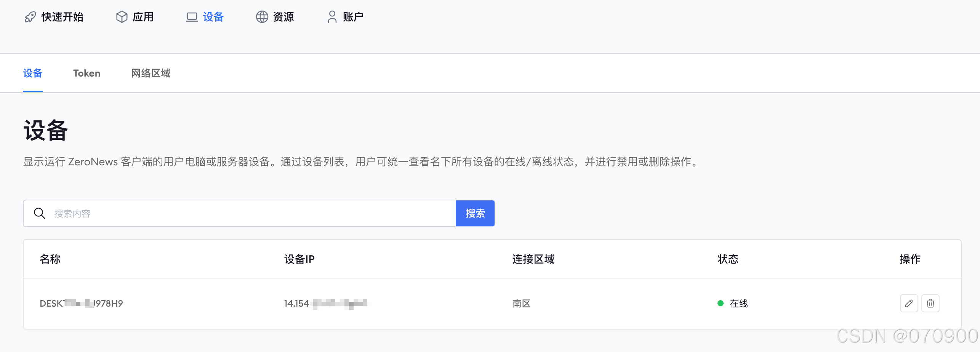Go to the 资源 page
The height and width of the screenshot is (352, 980).
click(x=283, y=17)
